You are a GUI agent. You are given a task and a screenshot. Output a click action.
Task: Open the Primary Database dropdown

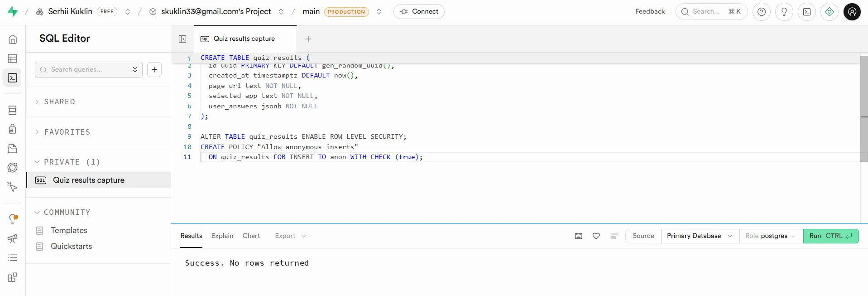(x=700, y=236)
